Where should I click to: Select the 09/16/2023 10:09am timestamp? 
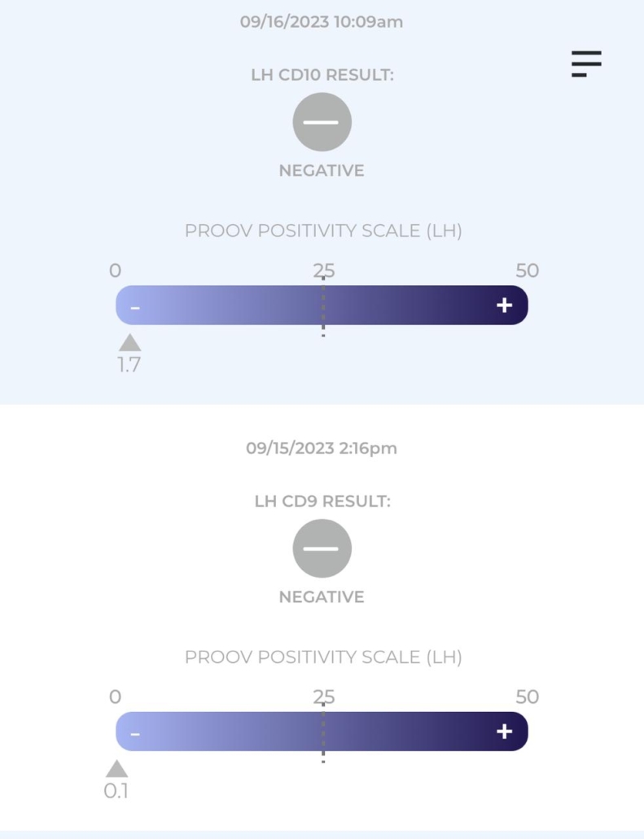[x=322, y=22]
